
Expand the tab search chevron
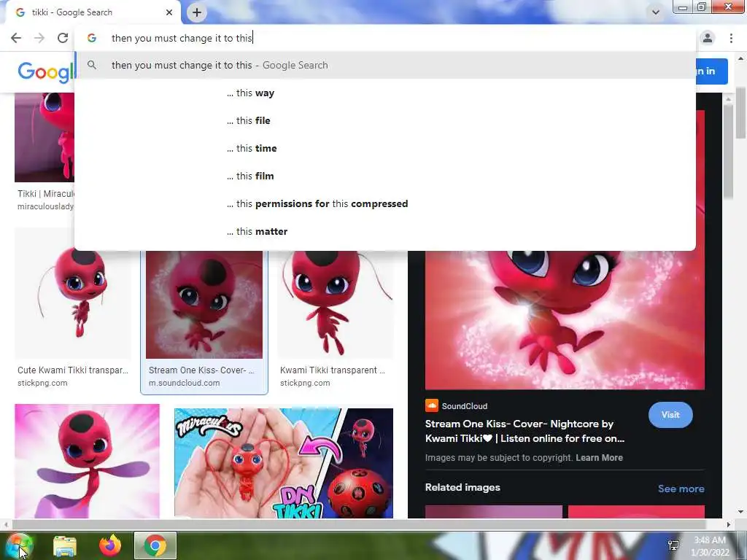(656, 12)
